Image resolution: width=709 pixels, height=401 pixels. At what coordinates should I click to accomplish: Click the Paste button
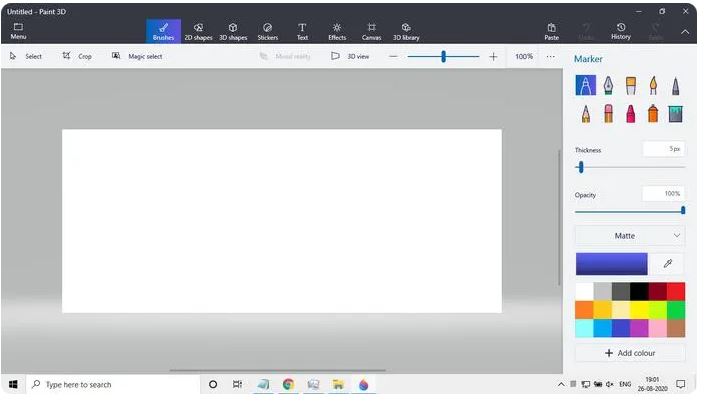pyautogui.click(x=551, y=31)
